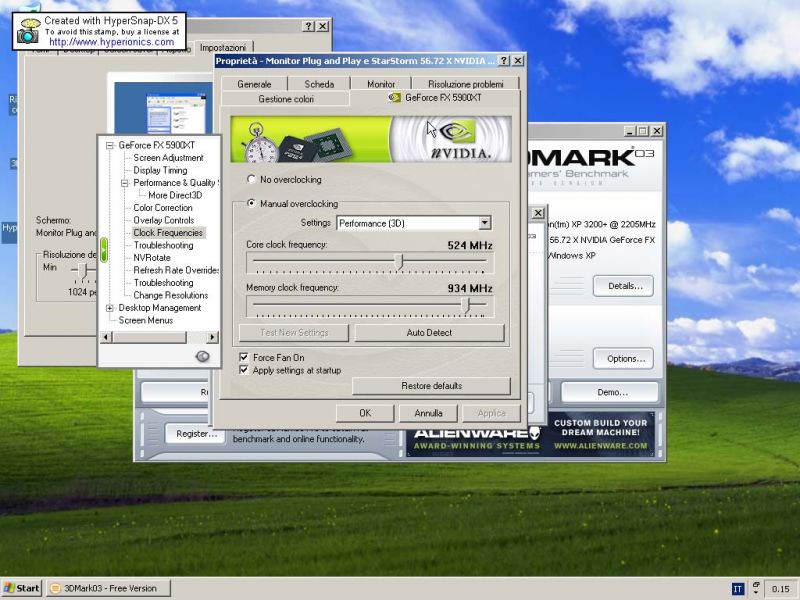Select Screen Adjustment in the NVIDIA tree
This screenshot has width=800, height=600.
point(168,158)
